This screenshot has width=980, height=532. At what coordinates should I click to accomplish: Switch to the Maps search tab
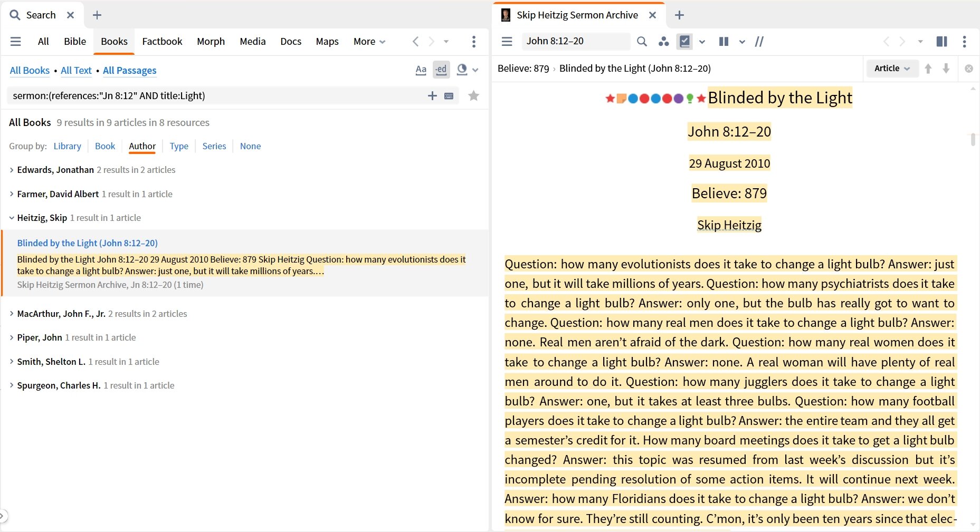click(x=327, y=41)
